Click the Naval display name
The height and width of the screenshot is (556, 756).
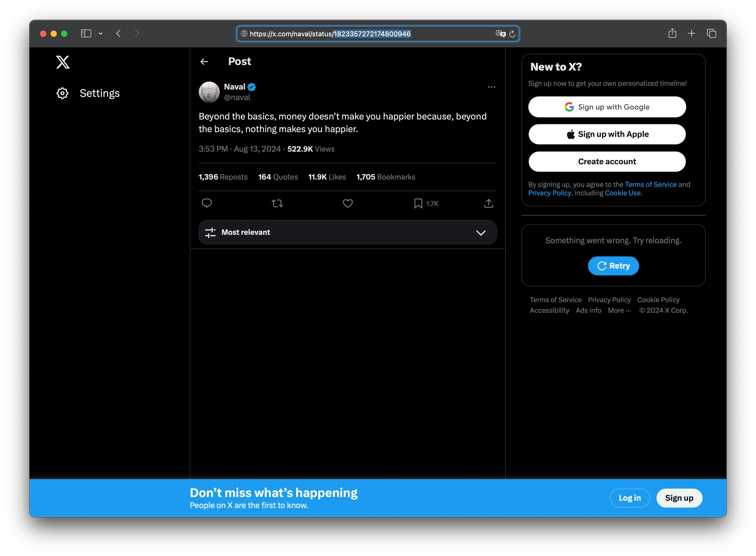pyautogui.click(x=235, y=87)
